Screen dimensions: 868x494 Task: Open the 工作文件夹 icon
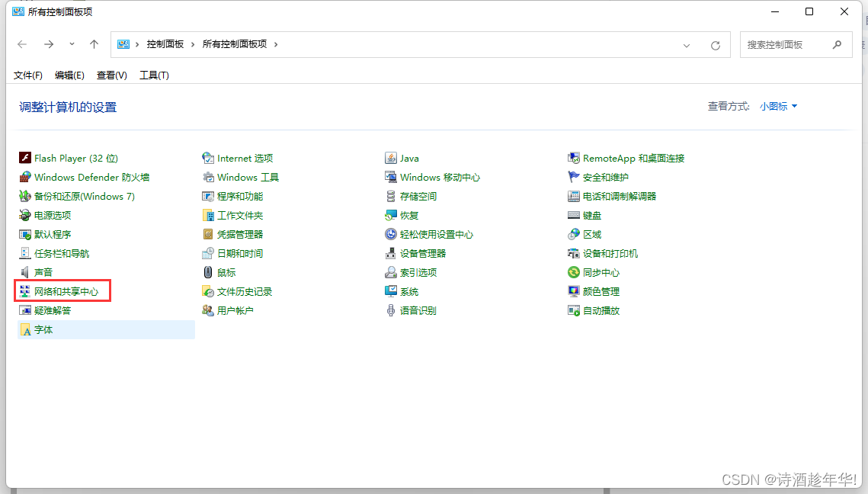tap(207, 215)
